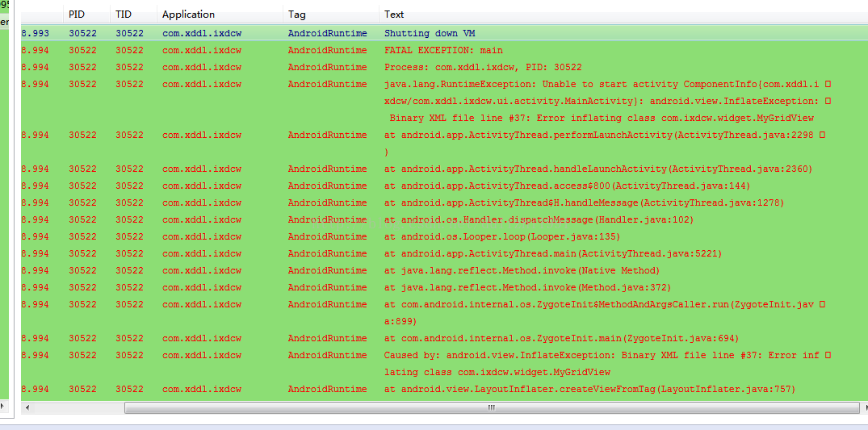The image size is (868, 430).
Task: Click the ZygoteInit.main stack trace line
Action: (x=561, y=338)
